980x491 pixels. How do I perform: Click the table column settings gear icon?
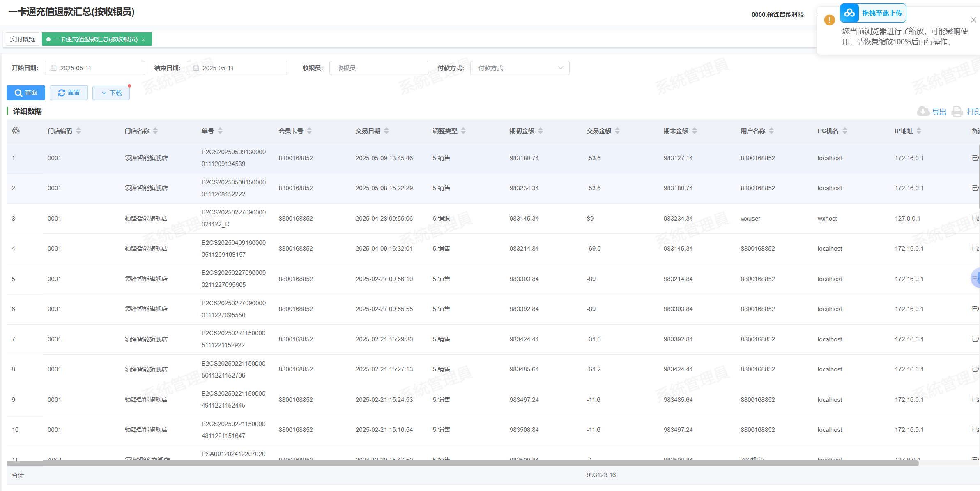tap(16, 131)
